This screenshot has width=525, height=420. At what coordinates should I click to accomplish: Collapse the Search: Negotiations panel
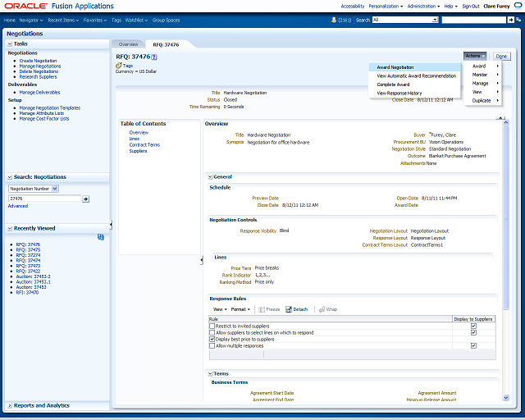pyautogui.click(x=10, y=177)
